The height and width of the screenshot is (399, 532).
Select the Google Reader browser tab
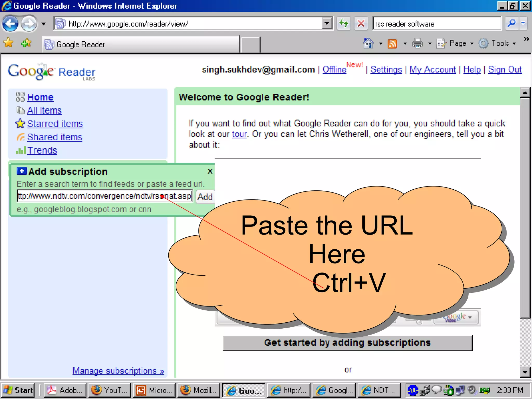click(141, 44)
